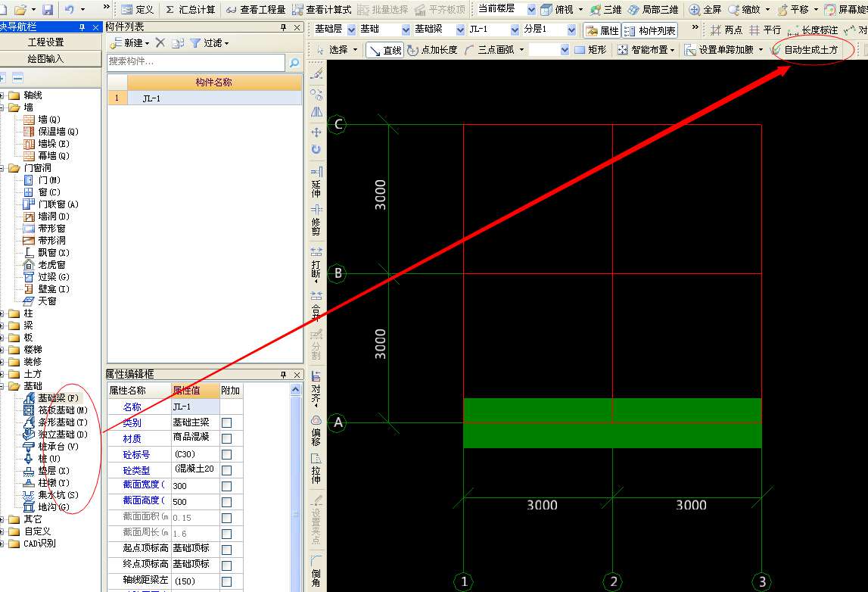Click the 定义 button
The image size is (868, 592).
point(137,9)
